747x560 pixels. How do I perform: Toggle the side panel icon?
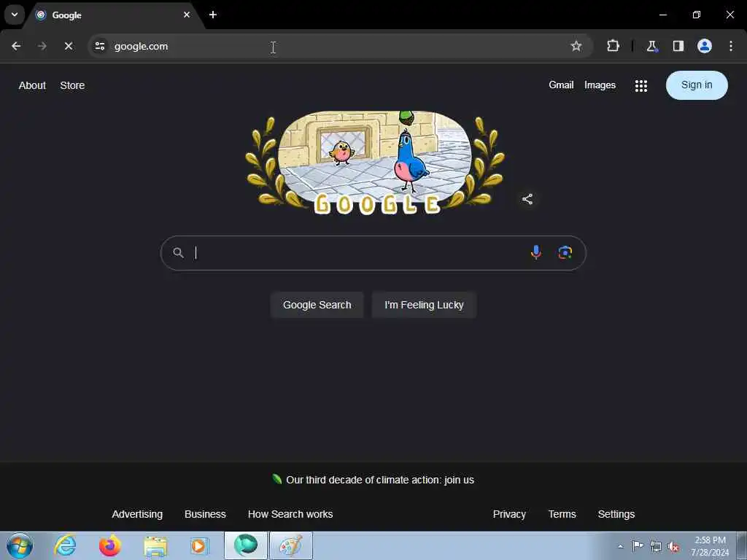pos(678,46)
